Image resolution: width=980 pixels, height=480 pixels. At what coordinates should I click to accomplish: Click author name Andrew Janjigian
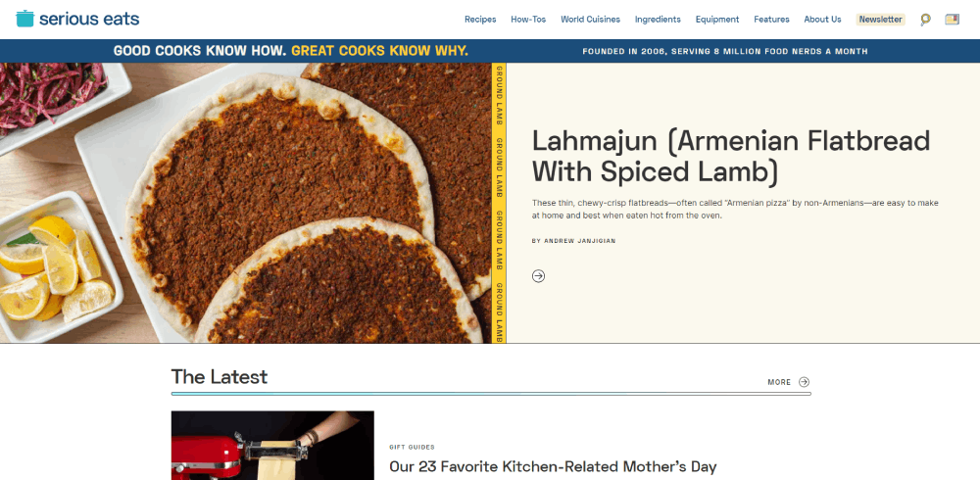579,241
